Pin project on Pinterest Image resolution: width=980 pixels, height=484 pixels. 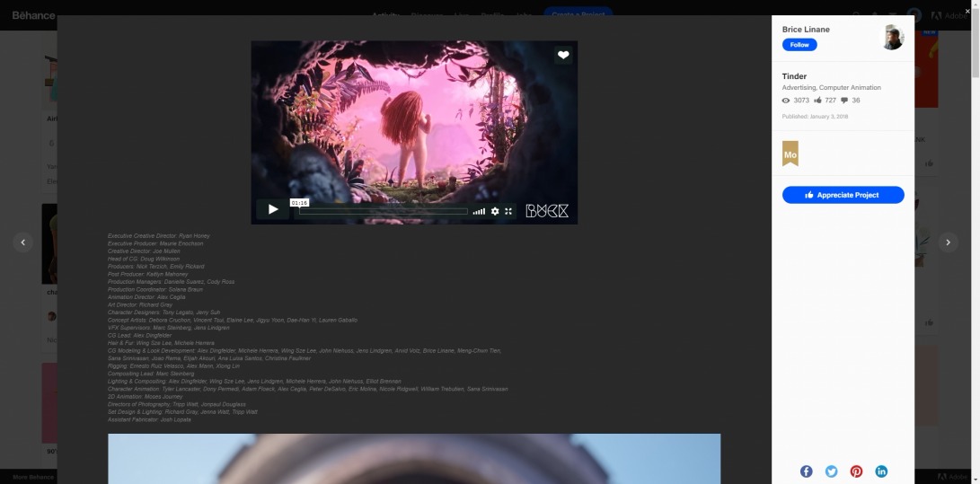point(856,471)
